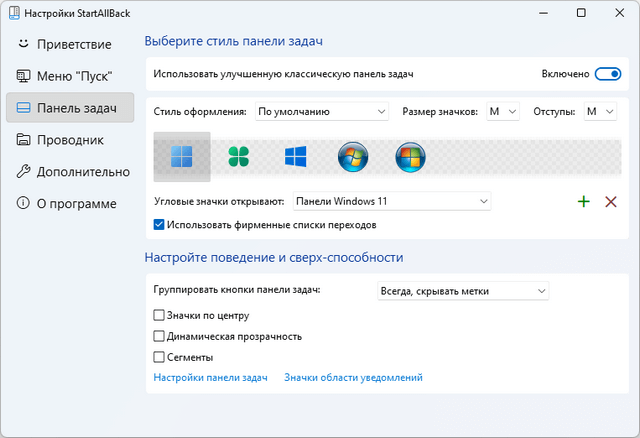Click the red X remove icon
This screenshot has height=438, width=640.
point(611,202)
